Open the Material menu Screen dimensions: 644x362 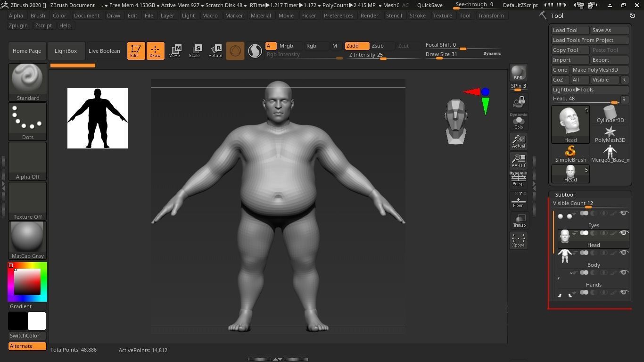coord(261,16)
